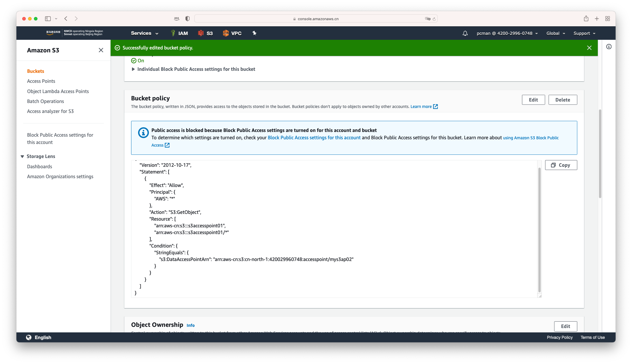Open Block Public Access settings for this account

click(x=60, y=139)
